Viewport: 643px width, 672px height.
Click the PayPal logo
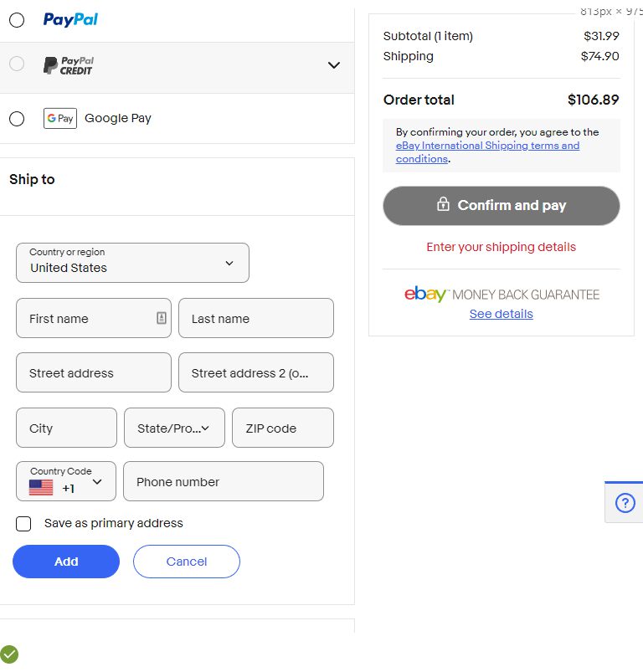click(70, 19)
